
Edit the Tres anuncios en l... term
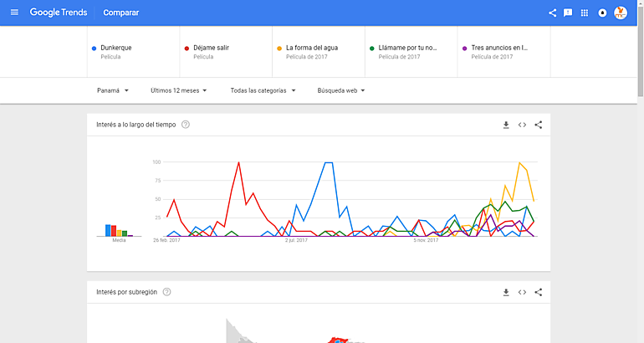pyautogui.click(x=504, y=52)
